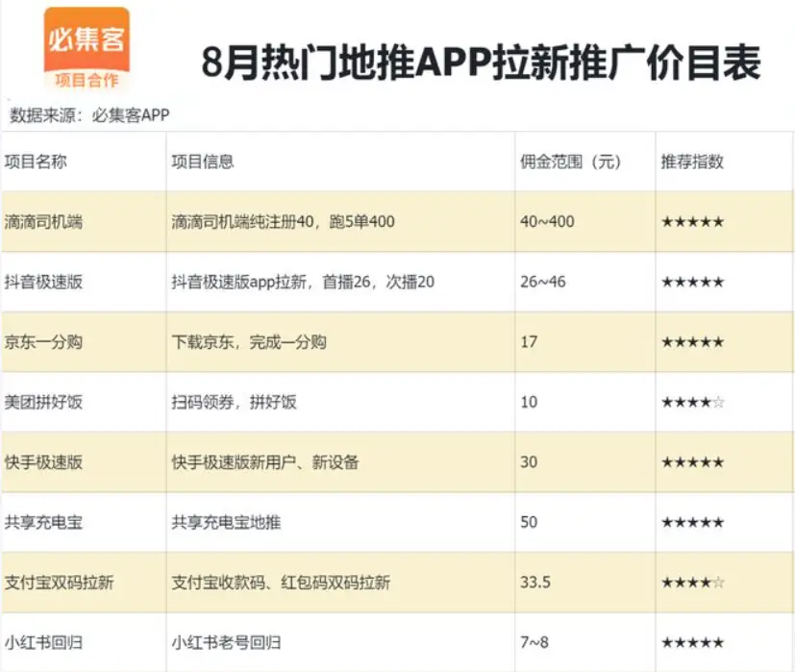Image resolution: width=795 pixels, height=672 pixels.
Task: Click the star rating in 快手极速版 row
Action: [692, 462]
